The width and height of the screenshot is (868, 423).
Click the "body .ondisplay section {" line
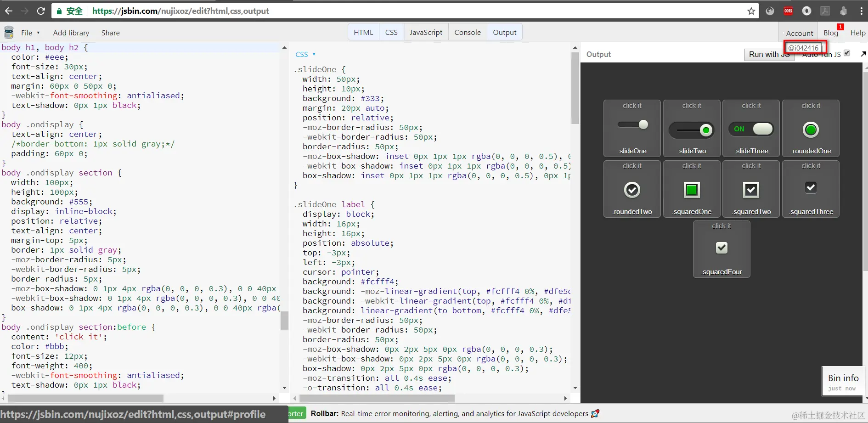point(62,173)
